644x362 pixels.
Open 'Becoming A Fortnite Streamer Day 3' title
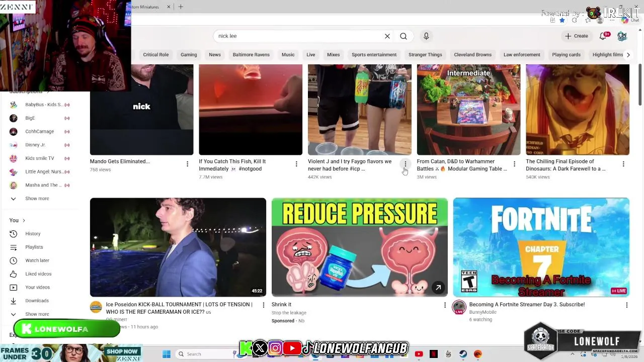527,305
